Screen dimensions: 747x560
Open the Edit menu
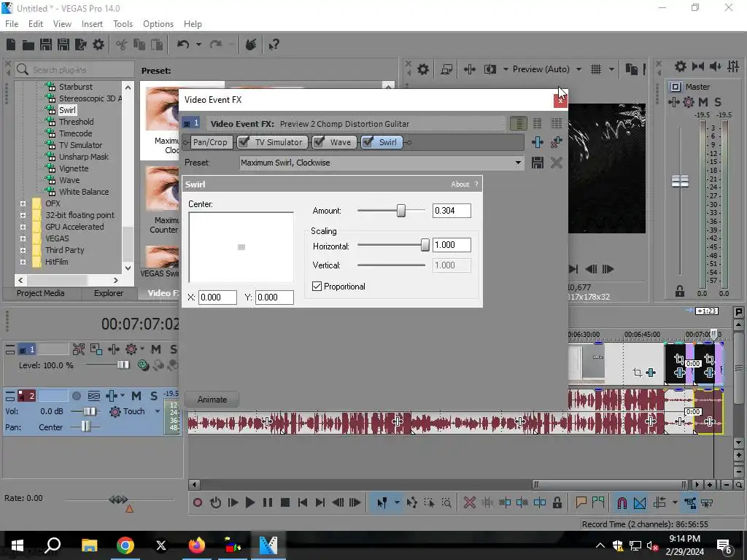pyautogui.click(x=35, y=24)
